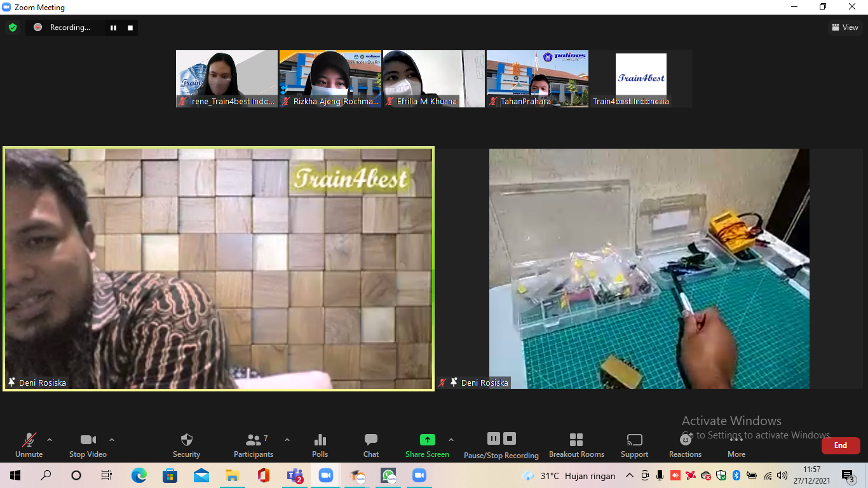
Task: Open the Security shield icon
Action: pyautogui.click(x=186, y=440)
